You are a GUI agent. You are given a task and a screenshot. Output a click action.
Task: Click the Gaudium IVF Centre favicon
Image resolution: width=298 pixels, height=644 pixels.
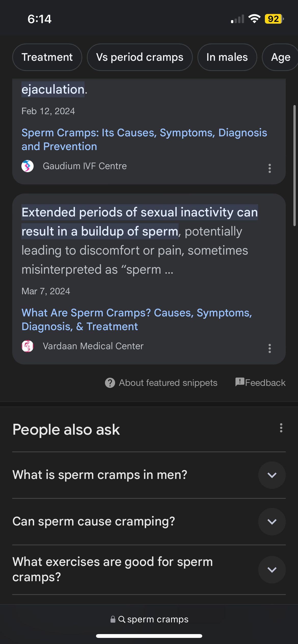[28, 166]
